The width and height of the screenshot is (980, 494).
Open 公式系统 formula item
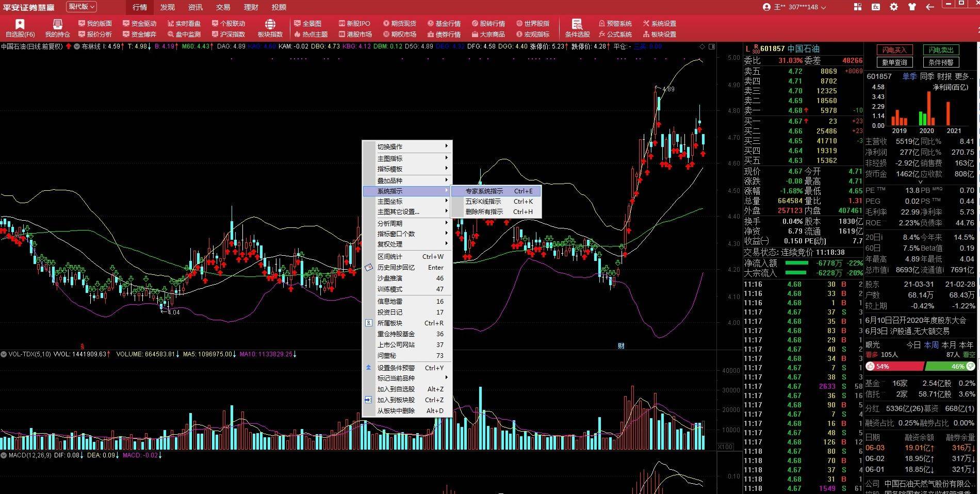(x=615, y=34)
